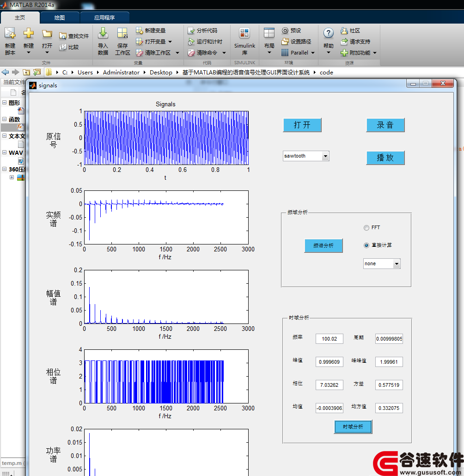Click Run and Time (运行和计时) icon
This screenshot has width=464, height=476.
coord(191,42)
